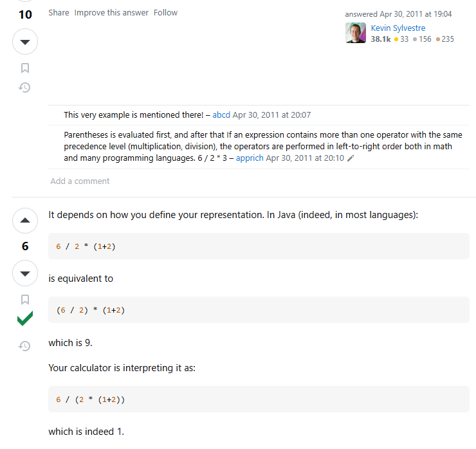Open abcd's user profile

(x=221, y=115)
